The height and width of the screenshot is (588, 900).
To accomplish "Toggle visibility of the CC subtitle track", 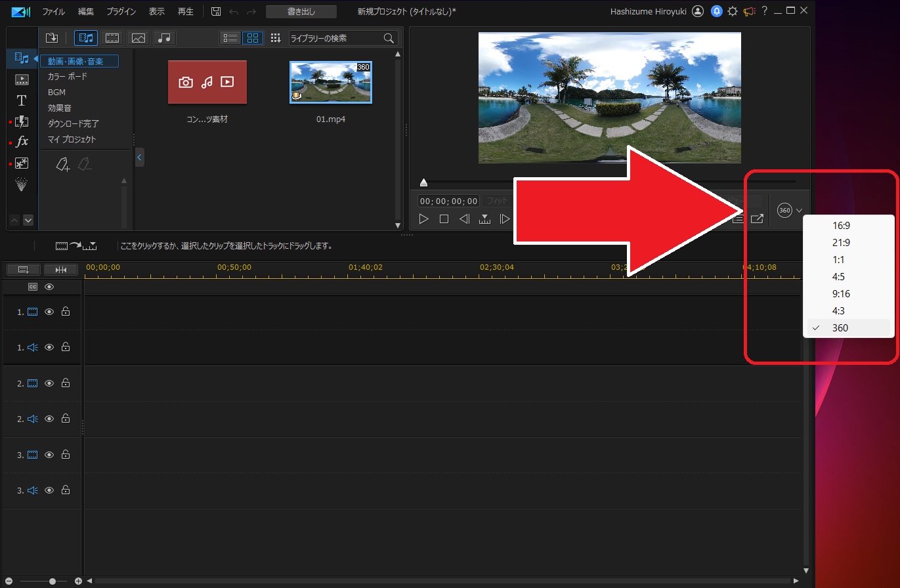I will point(49,287).
